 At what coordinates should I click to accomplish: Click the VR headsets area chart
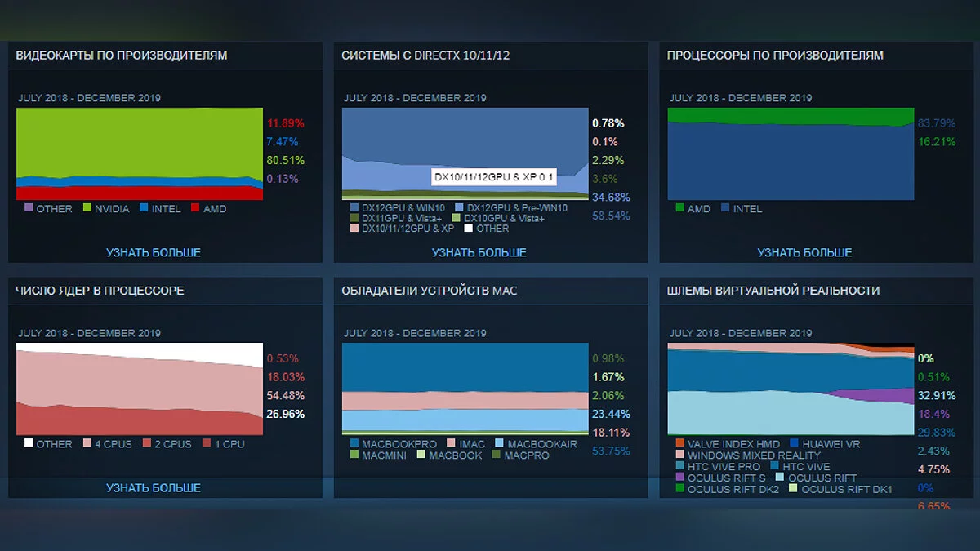pyautogui.click(x=791, y=389)
